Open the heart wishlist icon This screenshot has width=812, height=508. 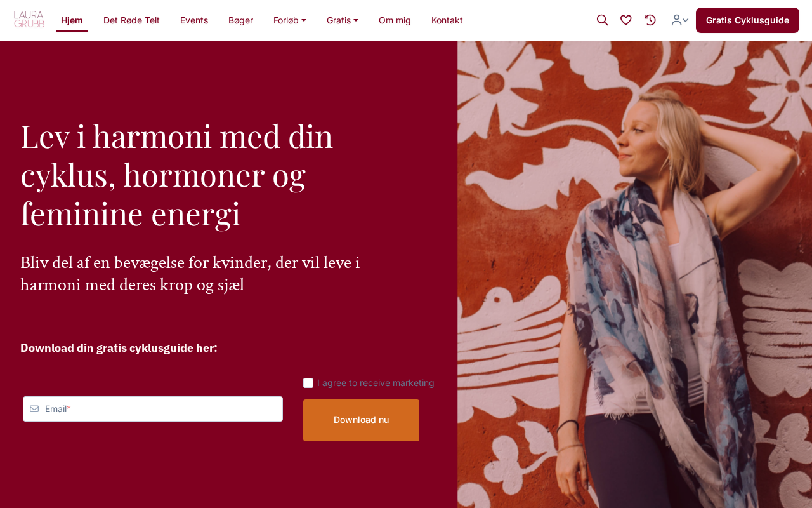(x=626, y=20)
